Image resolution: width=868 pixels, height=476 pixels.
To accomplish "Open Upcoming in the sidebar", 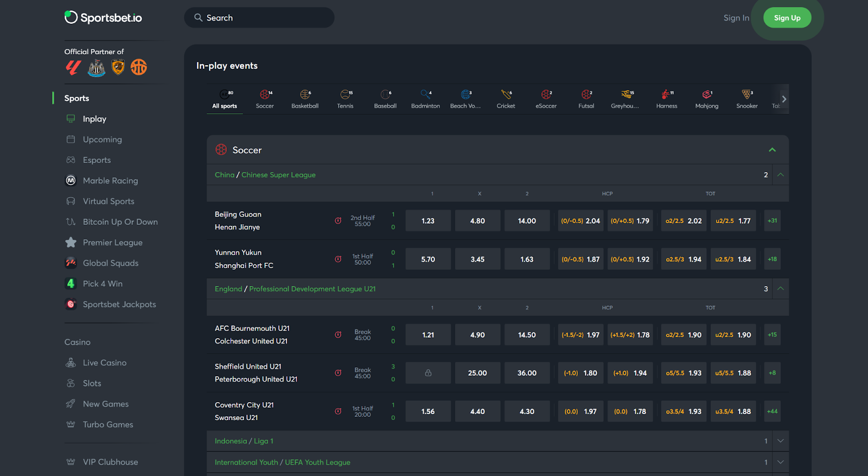I will point(102,139).
